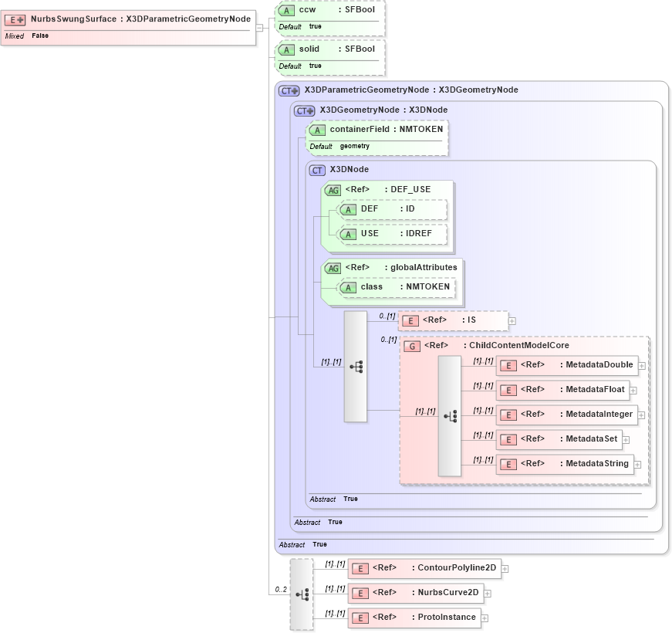Select the NurbsSwungSurface element title text
The height and width of the screenshot is (633, 672).
click(140, 19)
